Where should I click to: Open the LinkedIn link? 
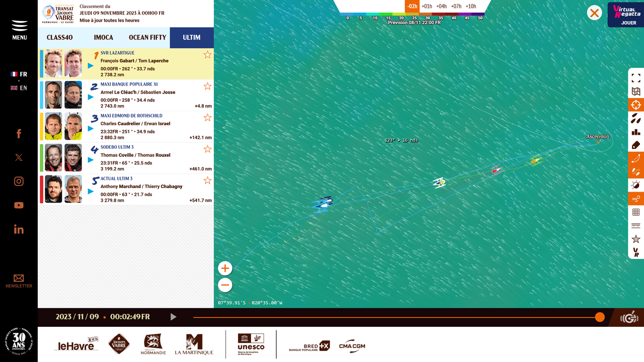[19, 229]
